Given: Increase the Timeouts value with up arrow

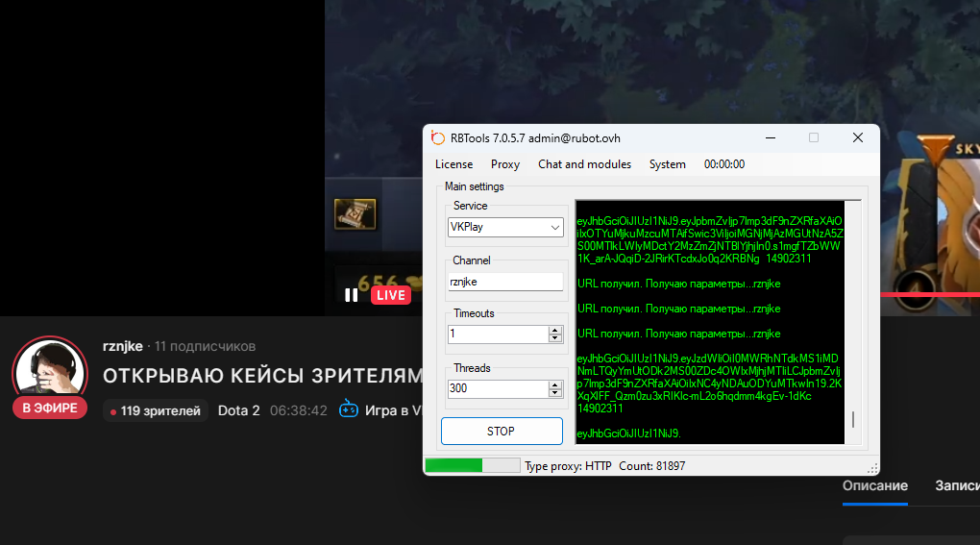Looking at the screenshot, I should click(555, 330).
